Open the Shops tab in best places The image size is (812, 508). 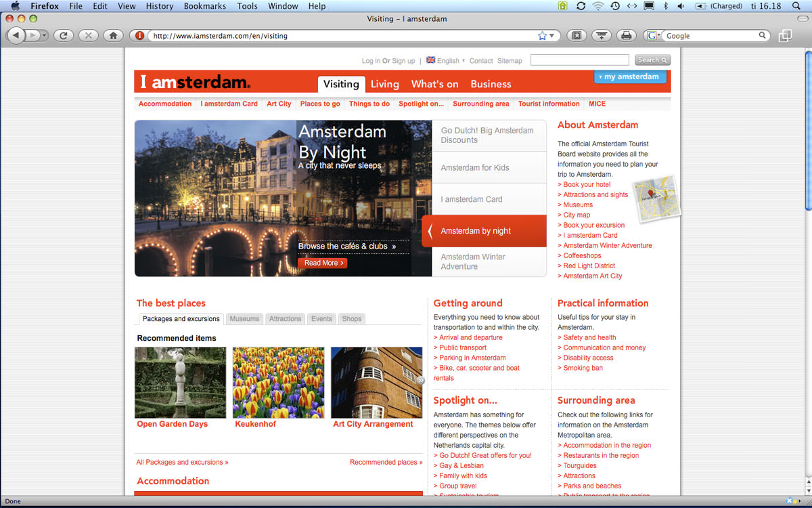point(352,318)
